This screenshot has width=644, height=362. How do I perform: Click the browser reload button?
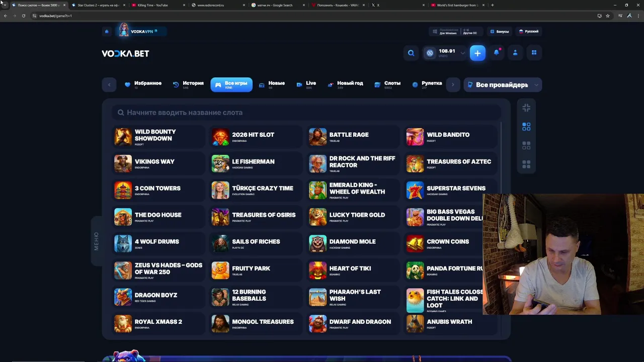(x=24, y=16)
